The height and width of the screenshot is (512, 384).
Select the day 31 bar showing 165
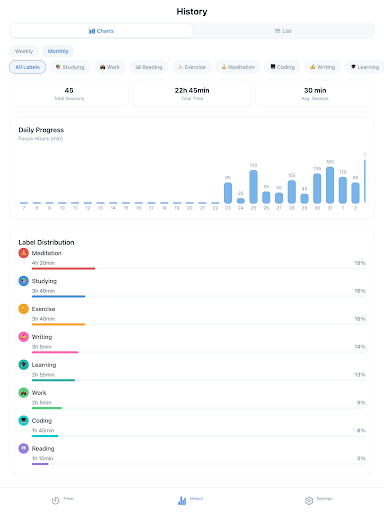[330, 185]
